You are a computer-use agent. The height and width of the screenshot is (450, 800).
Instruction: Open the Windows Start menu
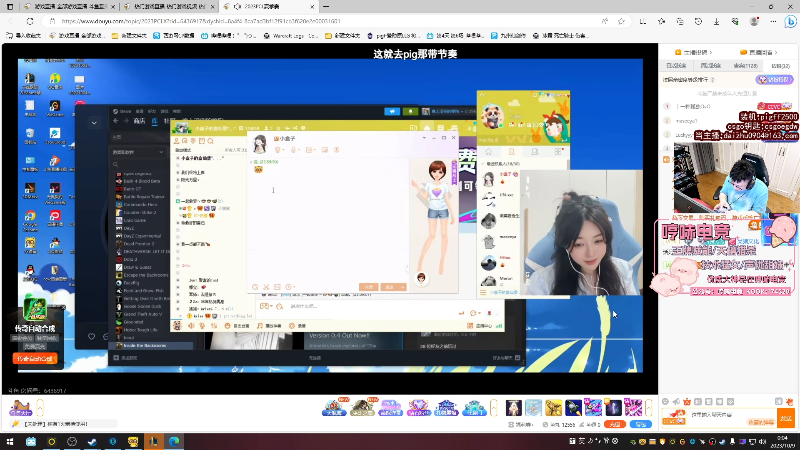coord(10,441)
